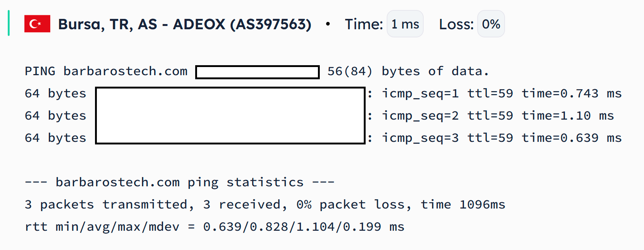
Task: Click the 0% loss badge
Action: point(491,24)
